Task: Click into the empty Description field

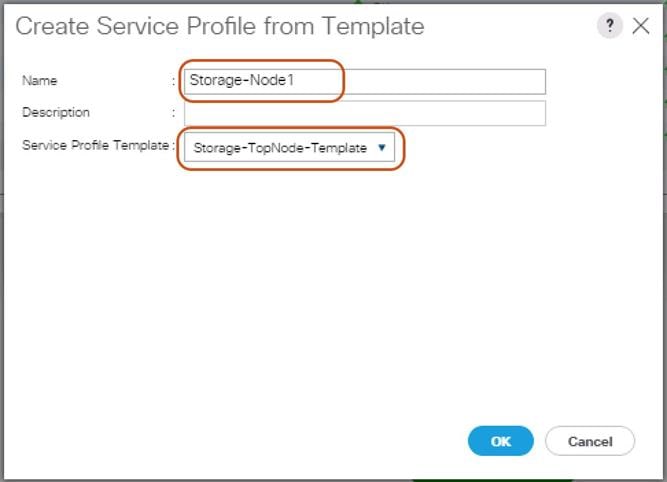Action: tap(365, 113)
